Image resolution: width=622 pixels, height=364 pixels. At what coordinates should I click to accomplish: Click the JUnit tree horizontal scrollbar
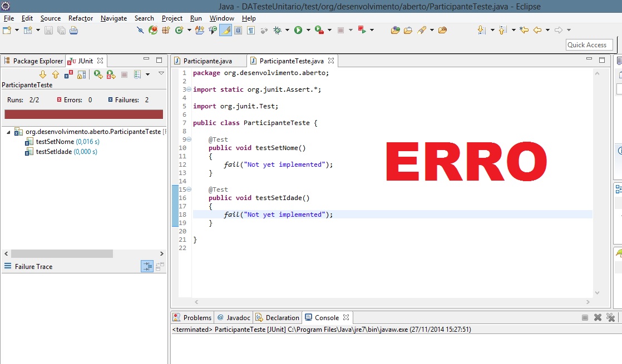(x=61, y=253)
